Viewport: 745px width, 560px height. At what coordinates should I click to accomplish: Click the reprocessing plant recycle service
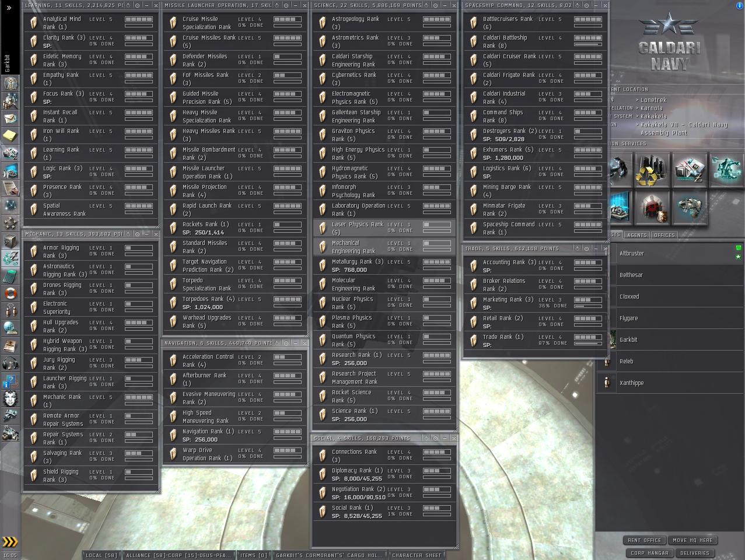tap(652, 170)
